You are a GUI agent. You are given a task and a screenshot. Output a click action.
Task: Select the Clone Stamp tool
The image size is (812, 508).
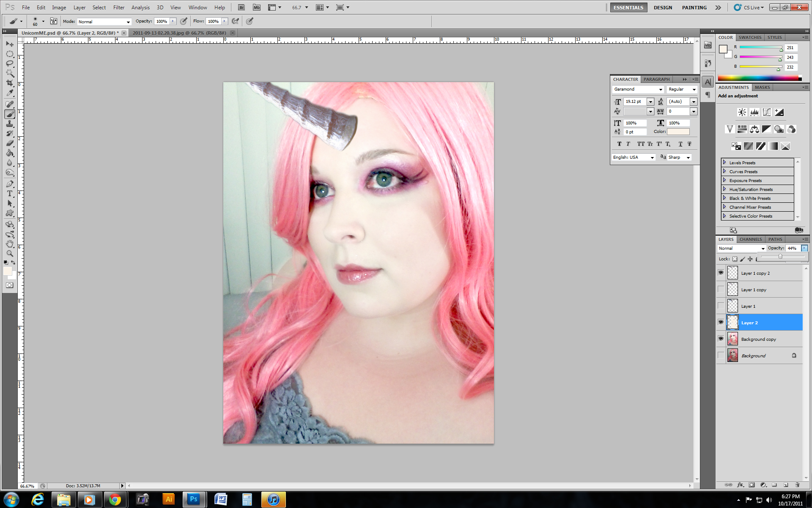[x=10, y=124]
